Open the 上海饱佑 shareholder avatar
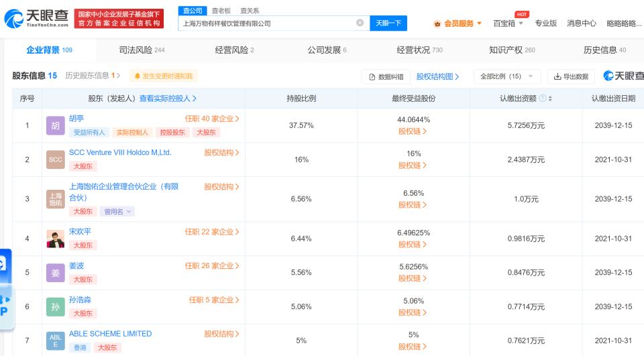Viewport: 644px width, 356px height. click(x=56, y=199)
